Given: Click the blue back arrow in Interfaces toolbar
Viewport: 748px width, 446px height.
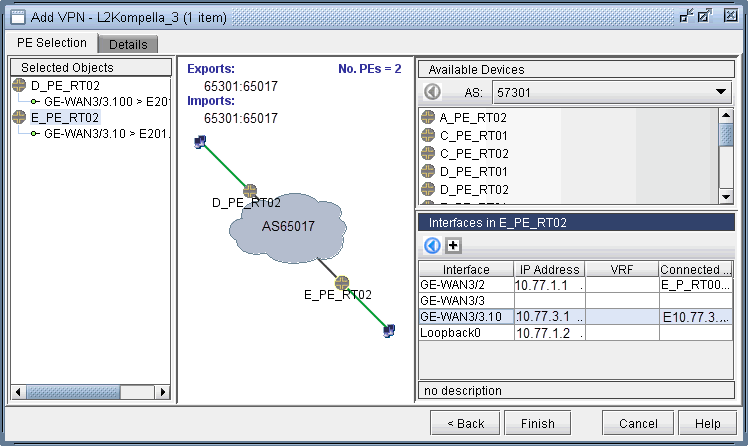Looking at the screenshot, I should pyautogui.click(x=432, y=245).
